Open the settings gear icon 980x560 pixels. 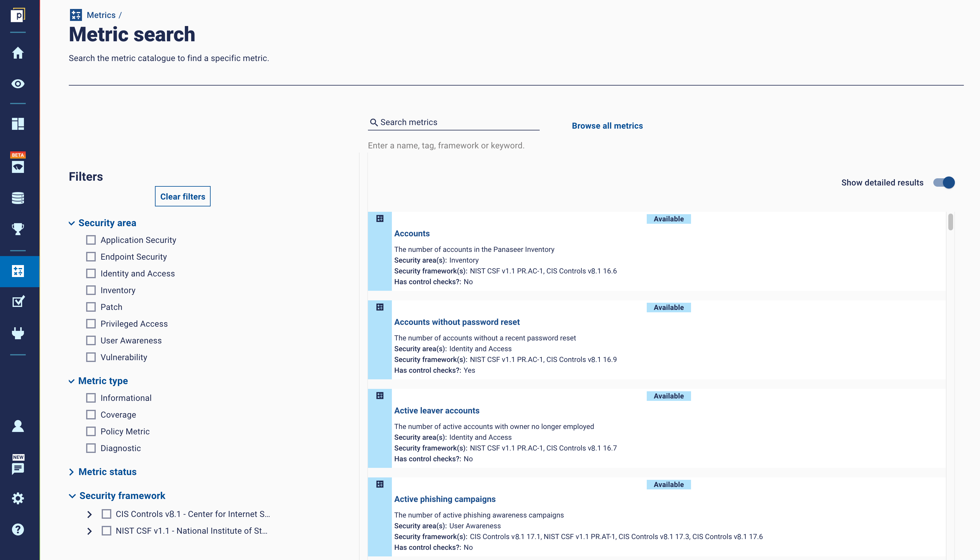click(x=18, y=498)
